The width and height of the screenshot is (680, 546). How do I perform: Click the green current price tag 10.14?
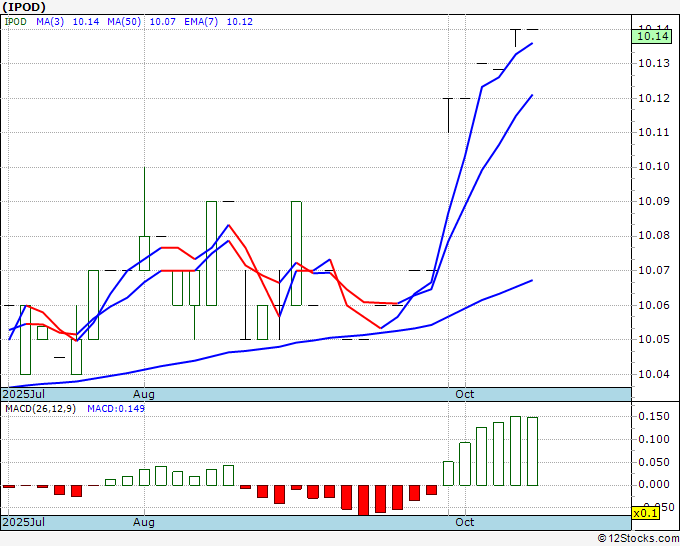pos(652,36)
